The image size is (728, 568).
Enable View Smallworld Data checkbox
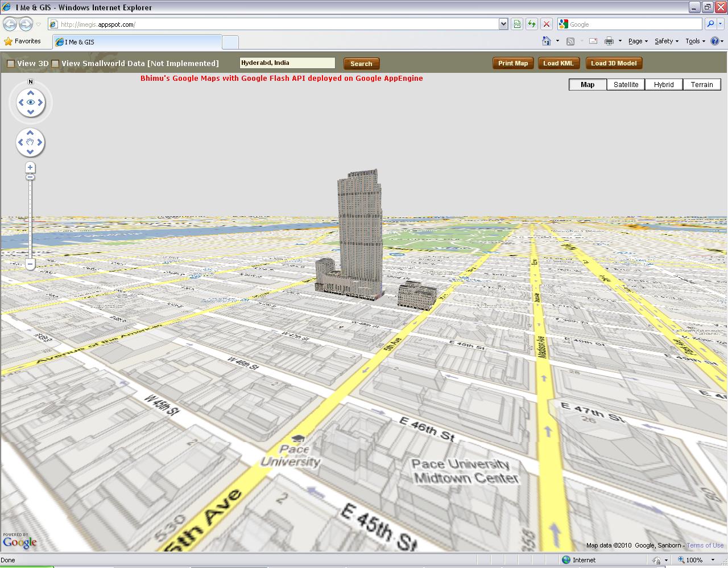pos(55,64)
